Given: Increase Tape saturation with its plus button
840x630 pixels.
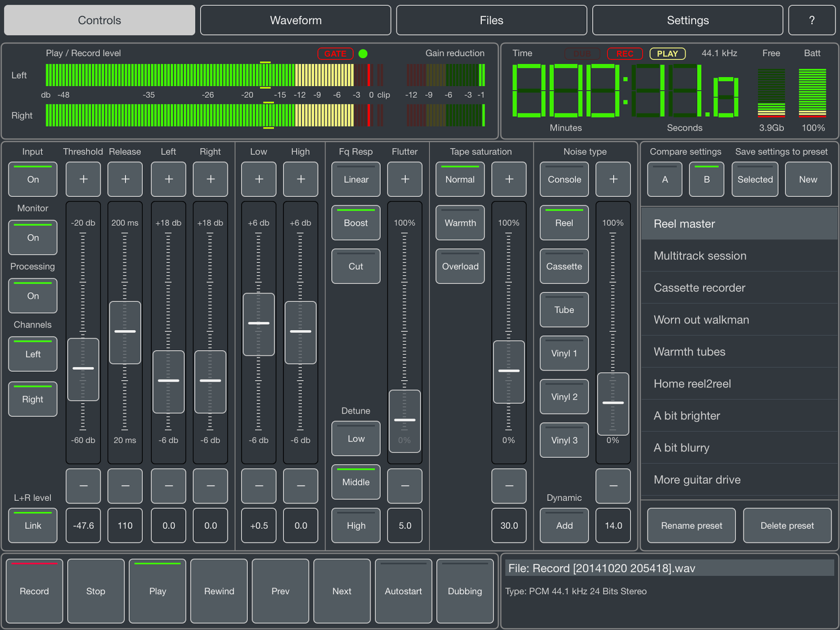Looking at the screenshot, I should [x=509, y=179].
